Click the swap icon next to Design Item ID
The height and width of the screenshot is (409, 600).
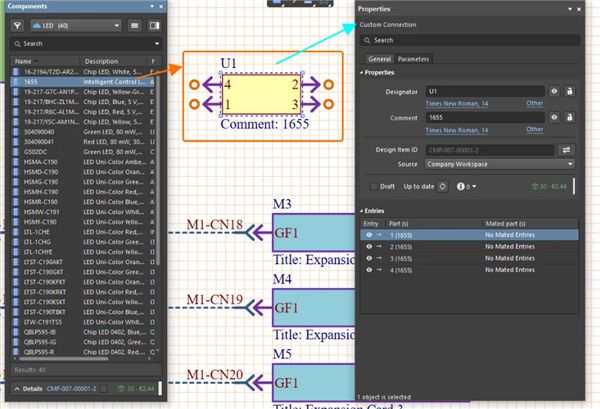565,149
